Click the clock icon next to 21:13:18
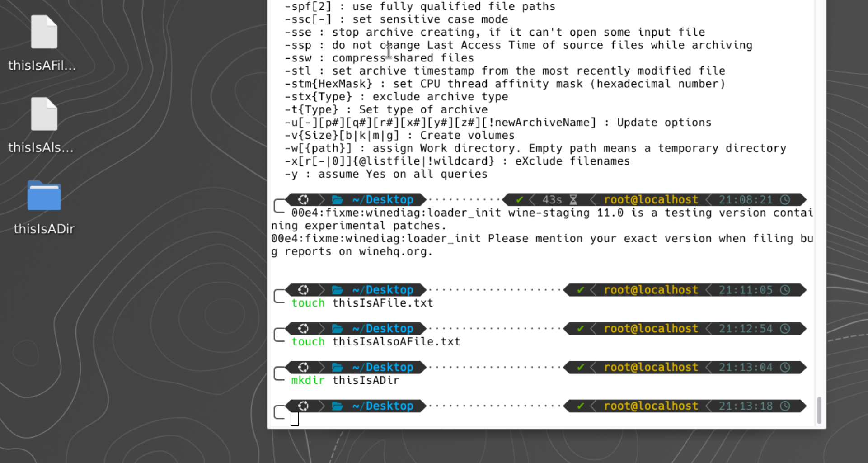The width and height of the screenshot is (868, 463). 785,406
